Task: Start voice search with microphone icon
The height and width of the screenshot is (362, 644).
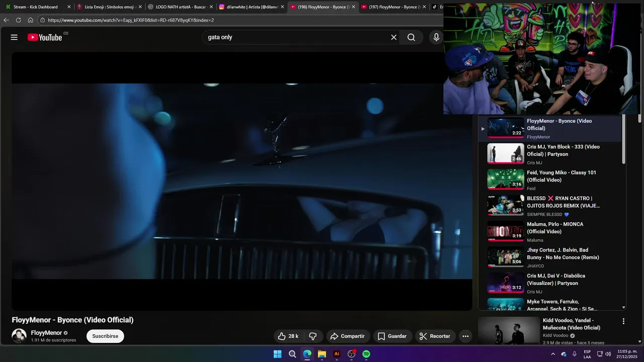Action: [436, 37]
